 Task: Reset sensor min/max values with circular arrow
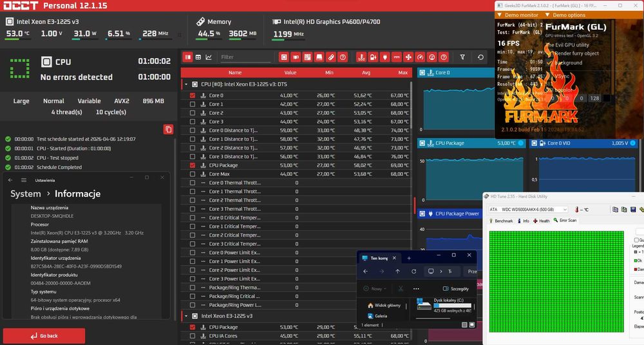(480, 57)
